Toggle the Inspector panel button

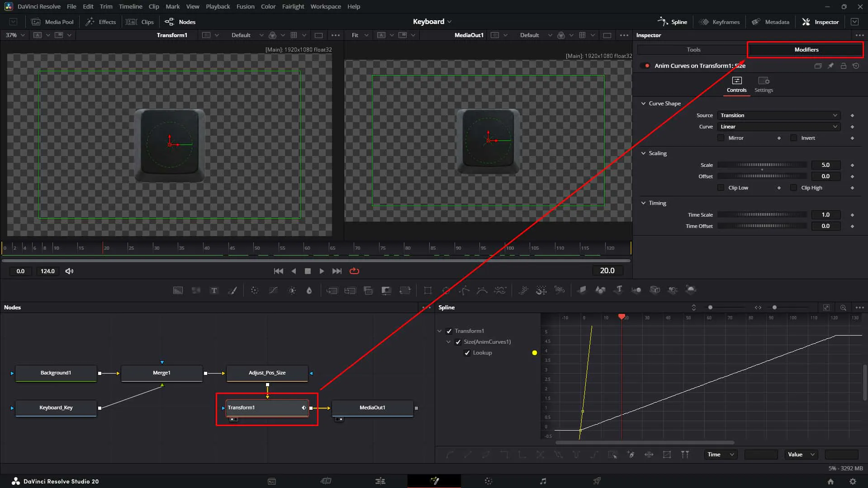(820, 22)
